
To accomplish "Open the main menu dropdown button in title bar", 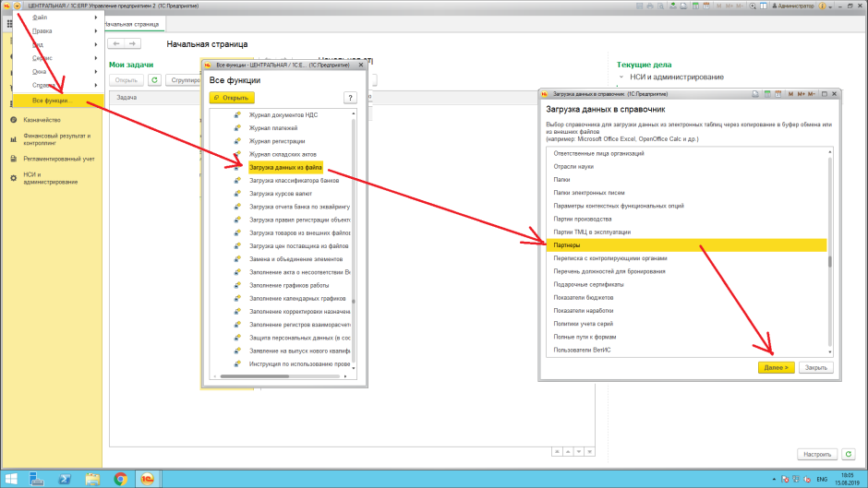I will pyautogui.click(x=18, y=6).
